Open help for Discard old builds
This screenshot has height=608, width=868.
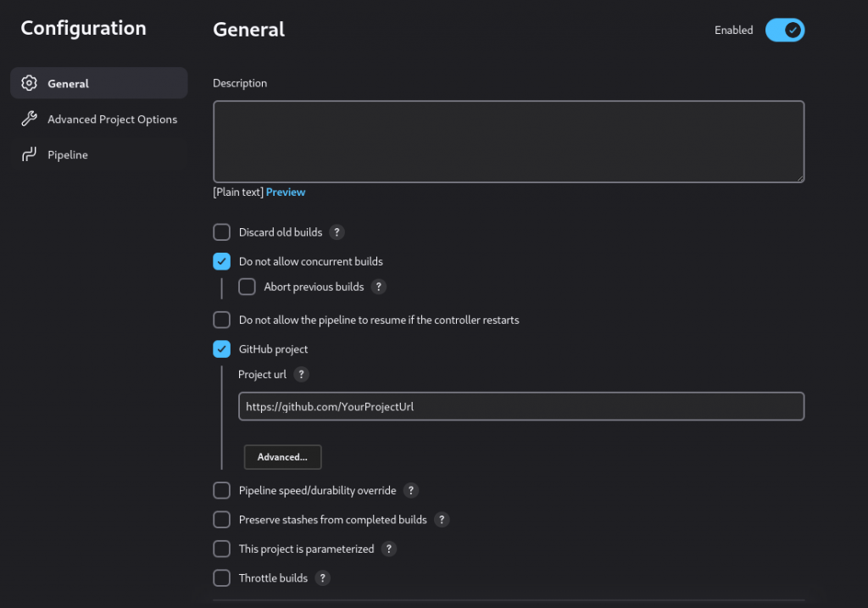(x=337, y=231)
